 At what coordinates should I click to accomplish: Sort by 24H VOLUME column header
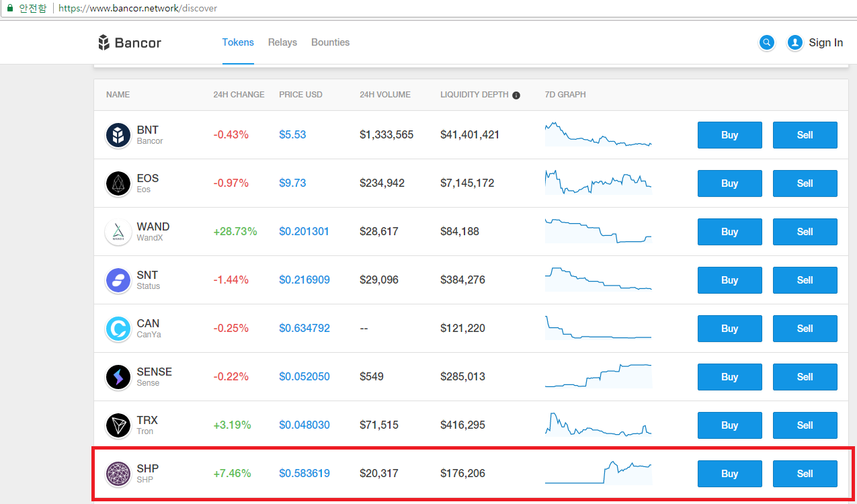coord(385,95)
